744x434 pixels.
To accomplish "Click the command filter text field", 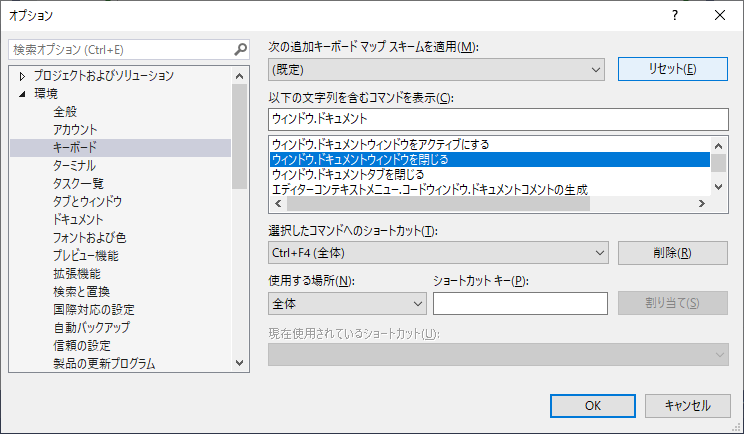I will (497, 119).
